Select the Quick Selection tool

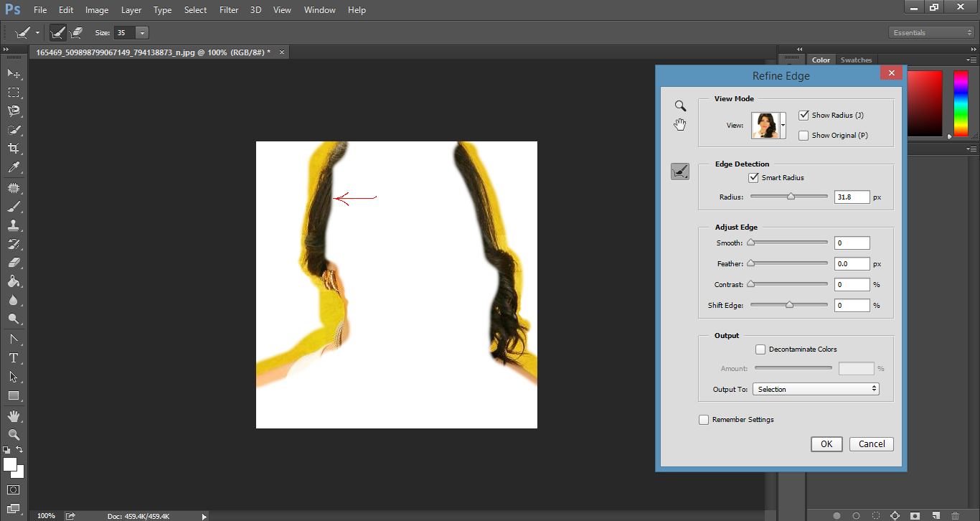14,130
